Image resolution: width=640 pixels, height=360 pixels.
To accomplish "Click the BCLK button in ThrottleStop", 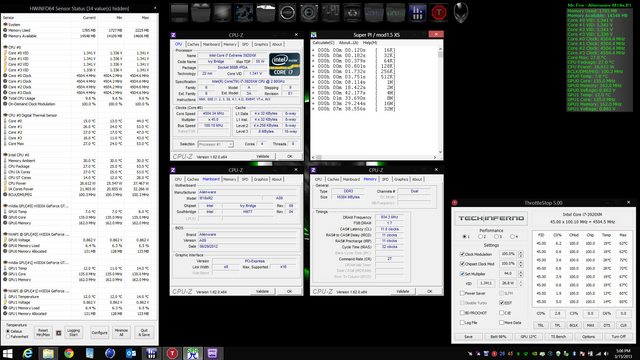I will click(574, 325).
